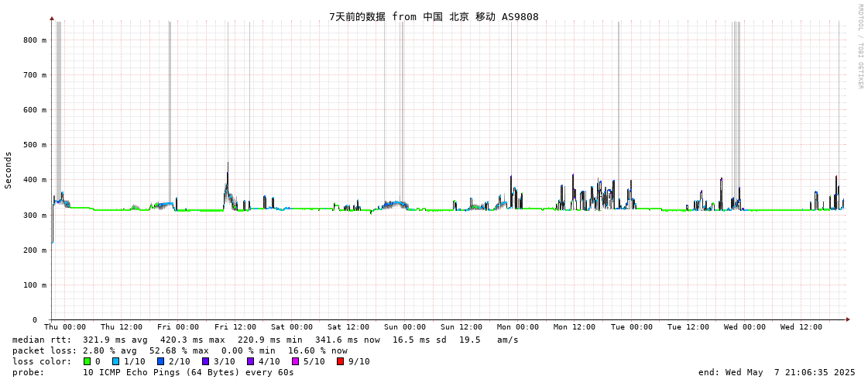Click the purple 4/10 loss swatch
This screenshot has height=383, width=868.
(x=250, y=361)
